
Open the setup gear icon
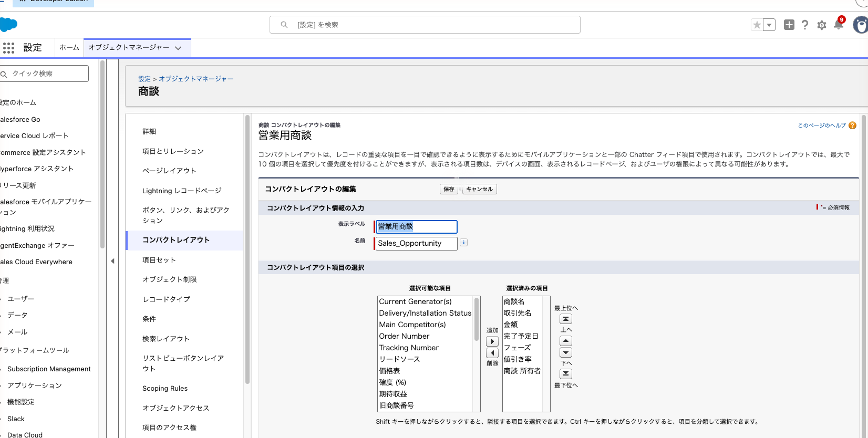coord(822,25)
